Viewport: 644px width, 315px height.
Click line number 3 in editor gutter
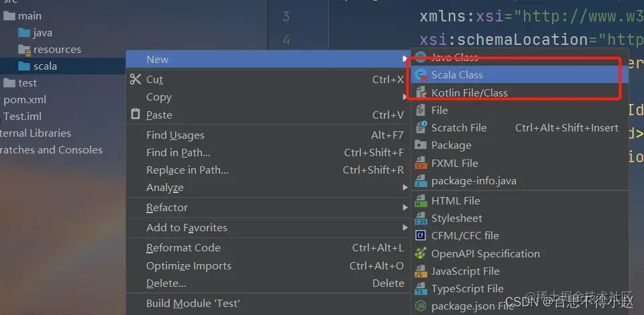coord(286,17)
